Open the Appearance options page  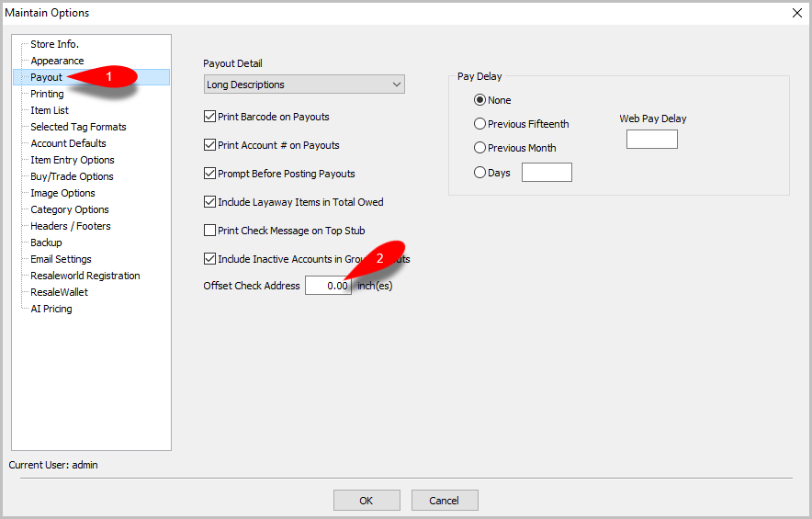tap(57, 61)
